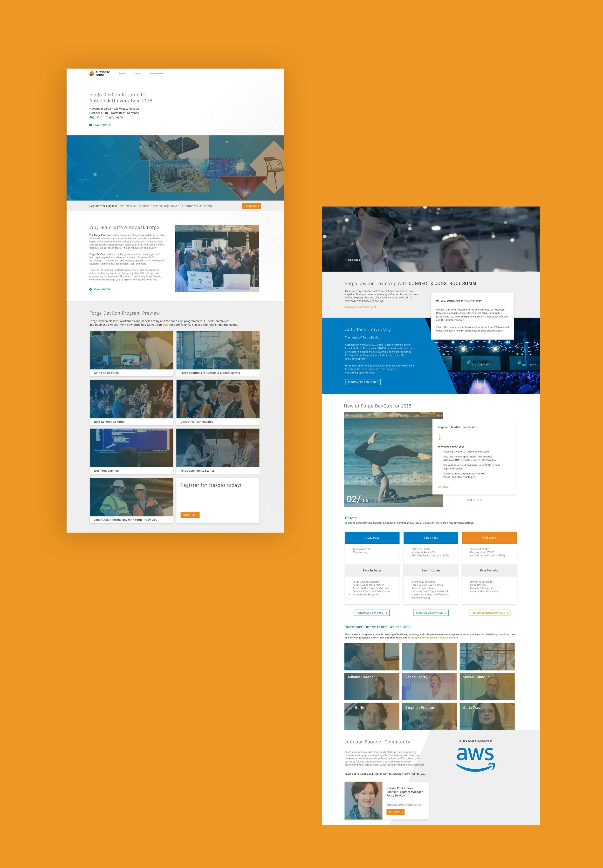Click Stay Updated link under event dates
The height and width of the screenshot is (868, 603).
click(x=100, y=125)
